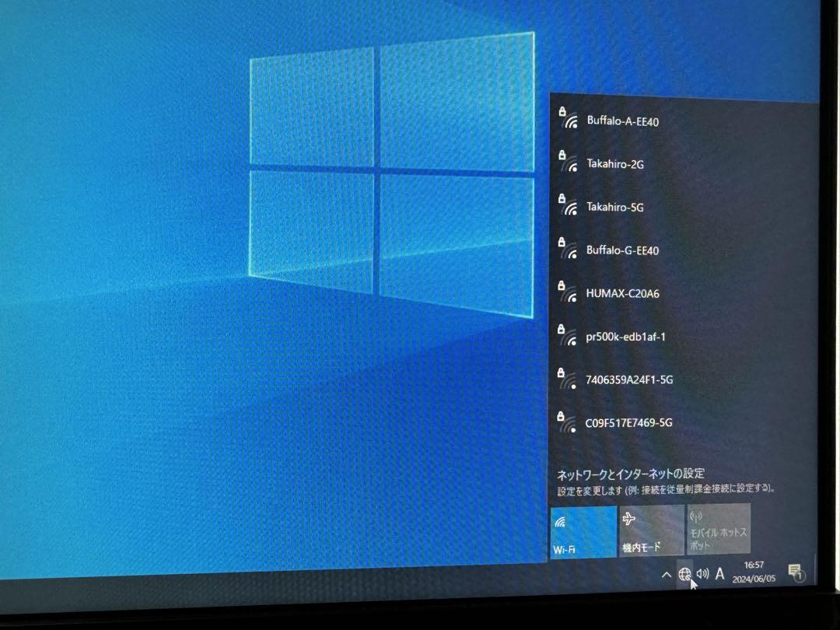Click the network globe icon in the tray

tap(684, 574)
